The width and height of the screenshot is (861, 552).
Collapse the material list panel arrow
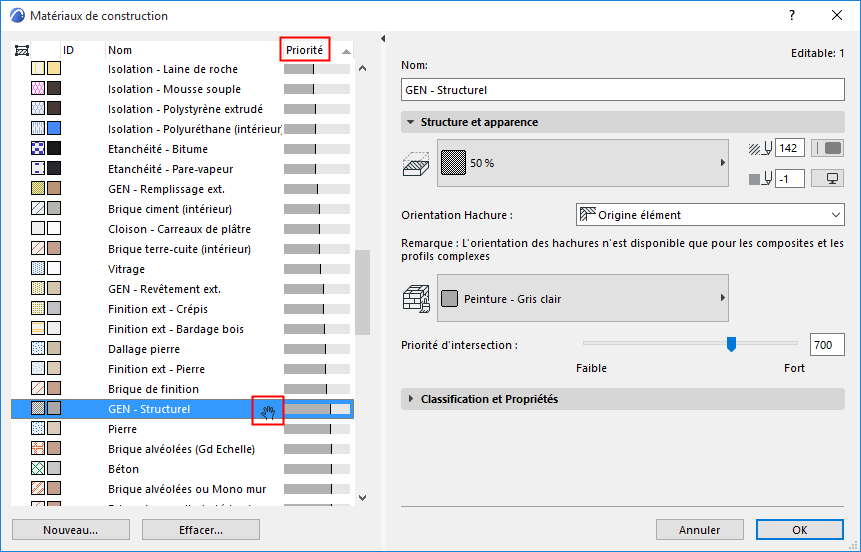pyautogui.click(x=383, y=38)
